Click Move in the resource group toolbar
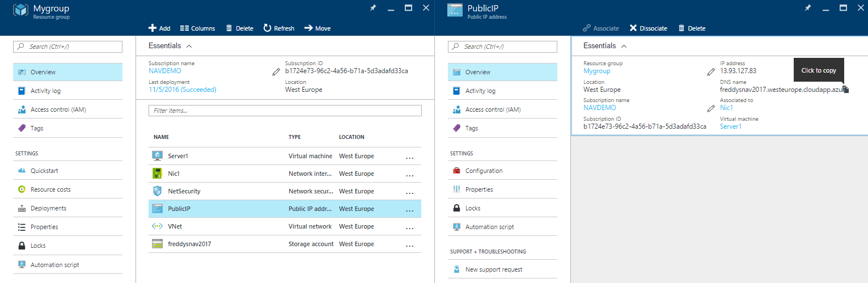Viewport: 868px width, 283px height. coord(317,28)
